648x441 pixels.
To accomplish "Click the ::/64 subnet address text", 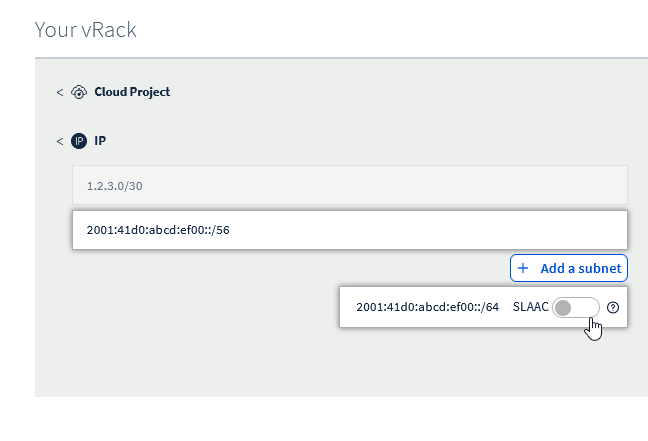I will point(427,308).
